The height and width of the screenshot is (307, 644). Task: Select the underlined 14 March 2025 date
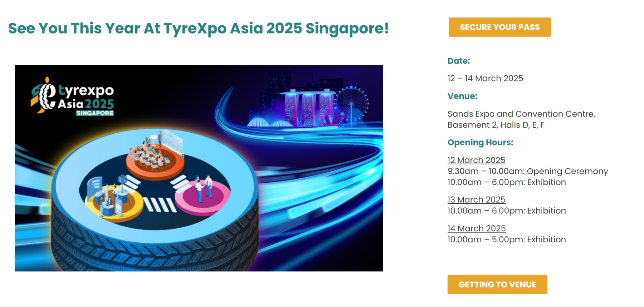point(476,228)
